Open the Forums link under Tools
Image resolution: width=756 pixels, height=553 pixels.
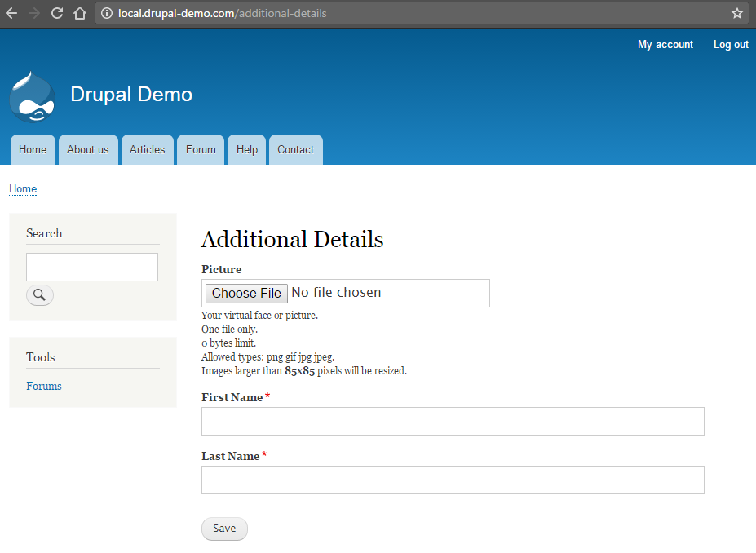(x=43, y=386)
